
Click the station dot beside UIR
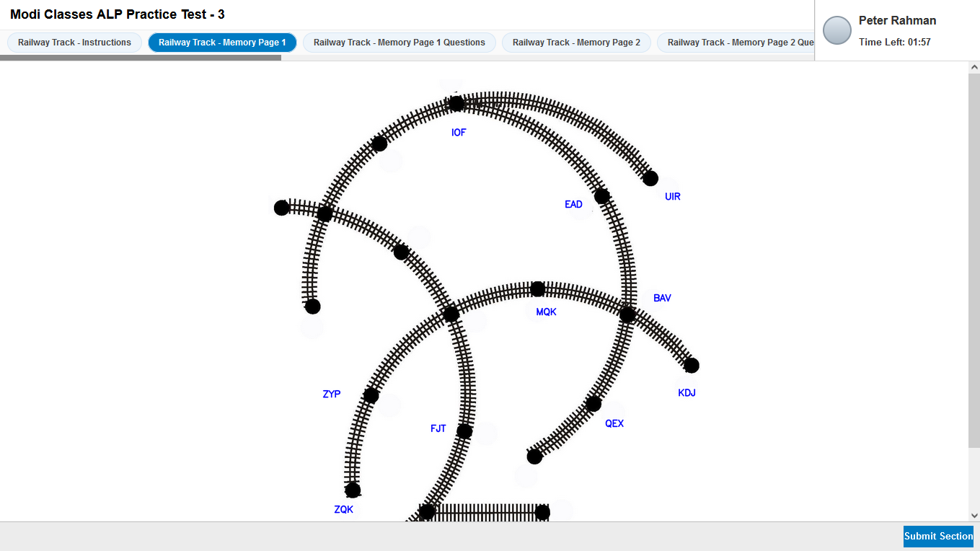click(650, 178)
